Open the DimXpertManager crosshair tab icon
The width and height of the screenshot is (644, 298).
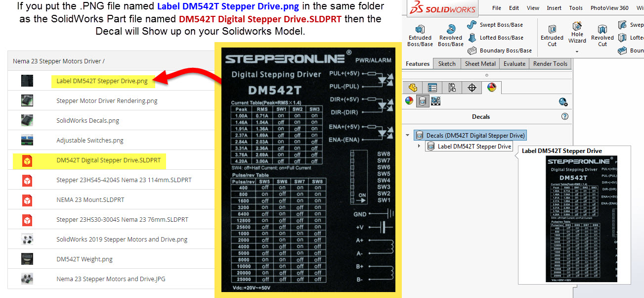coord(472,88)
